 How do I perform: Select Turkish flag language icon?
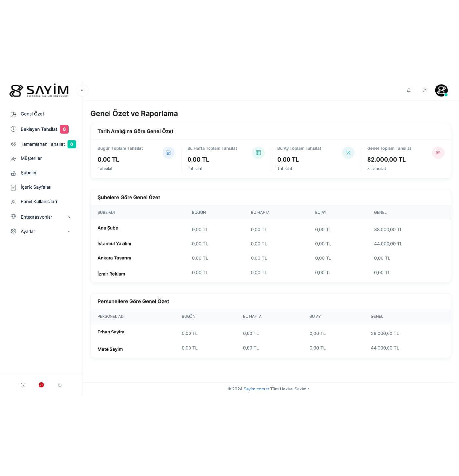coord(41,385)
